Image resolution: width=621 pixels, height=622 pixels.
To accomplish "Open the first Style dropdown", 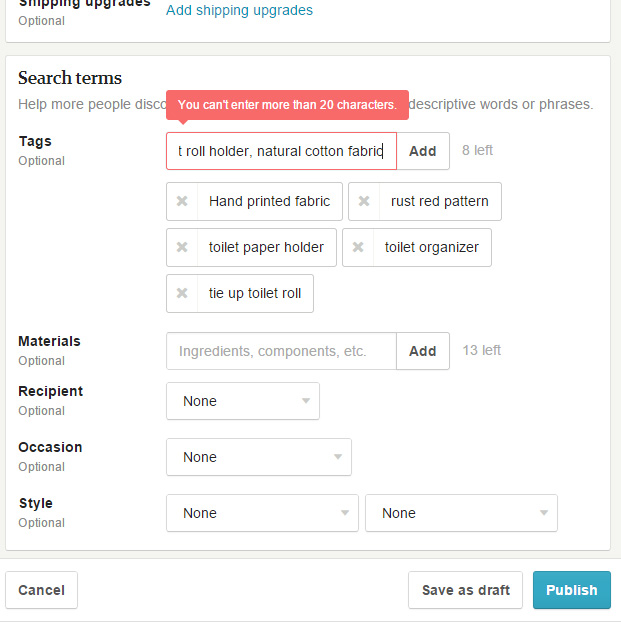I will coord(262,513).
